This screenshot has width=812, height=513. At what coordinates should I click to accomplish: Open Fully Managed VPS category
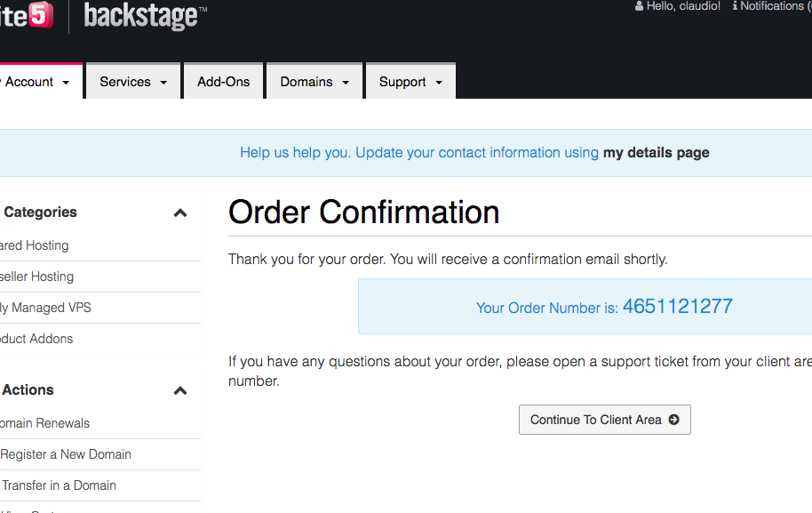[46, 308]
